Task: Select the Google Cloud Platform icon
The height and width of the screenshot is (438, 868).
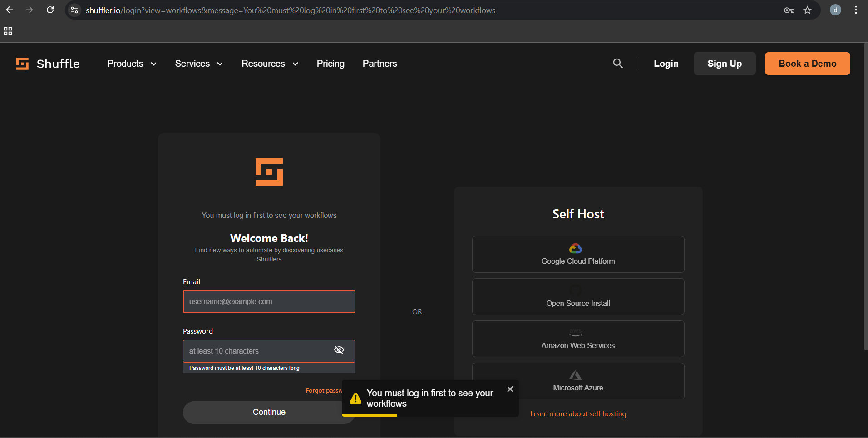Action: (575, 248)
